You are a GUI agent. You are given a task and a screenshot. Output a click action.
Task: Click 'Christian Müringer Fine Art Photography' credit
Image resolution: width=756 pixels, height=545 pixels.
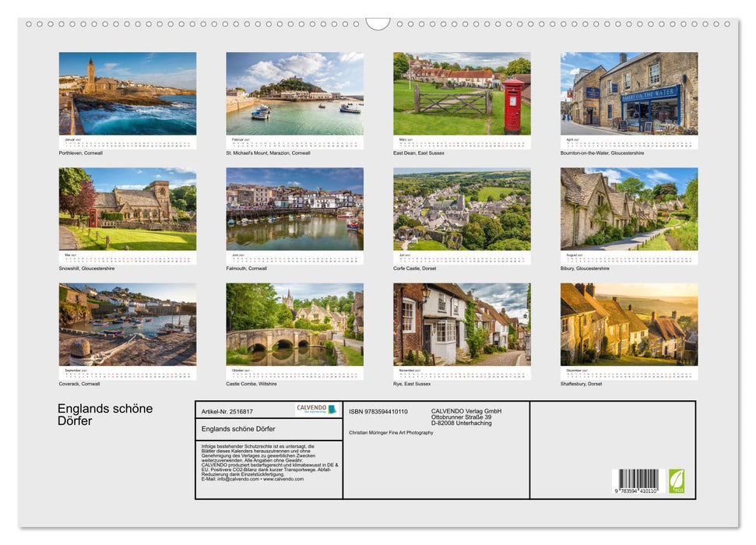391,433
